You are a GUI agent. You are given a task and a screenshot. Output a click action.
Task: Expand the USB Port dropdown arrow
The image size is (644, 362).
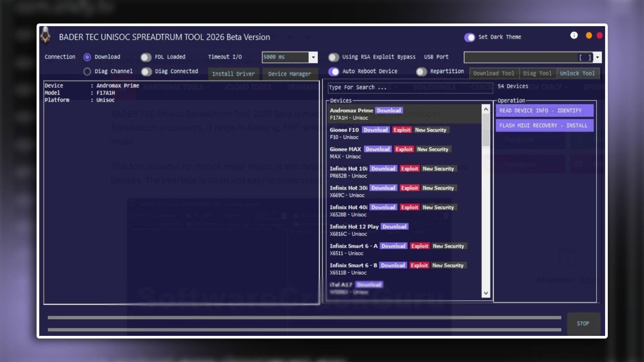point(597,58)
